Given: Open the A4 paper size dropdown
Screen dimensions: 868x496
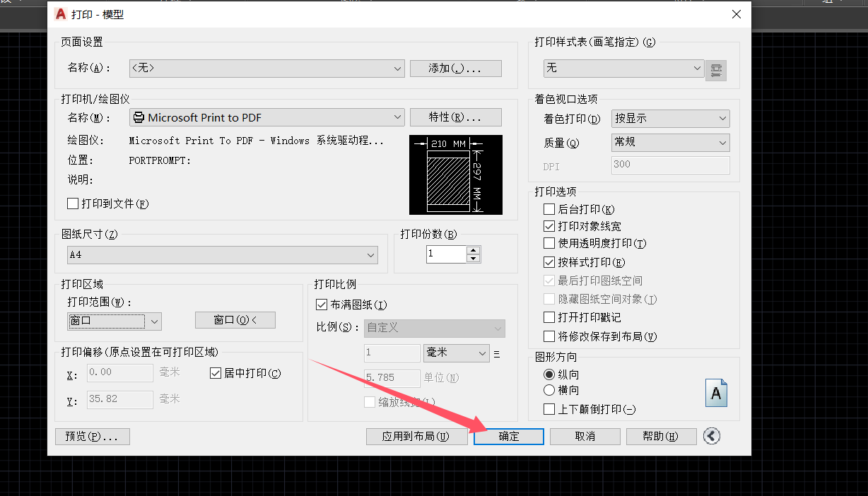Looking at the screenshot, I should click(223, 255).
